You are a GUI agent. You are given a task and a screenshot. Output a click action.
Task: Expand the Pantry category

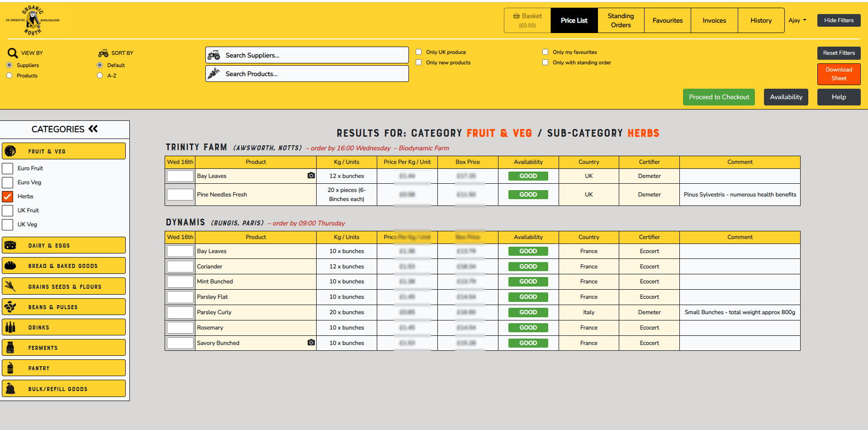64,368
